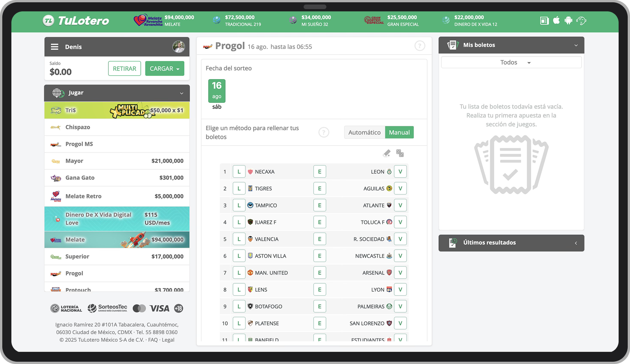Click the RETIRAR button
Screen dimensions: 630x364
124,69
